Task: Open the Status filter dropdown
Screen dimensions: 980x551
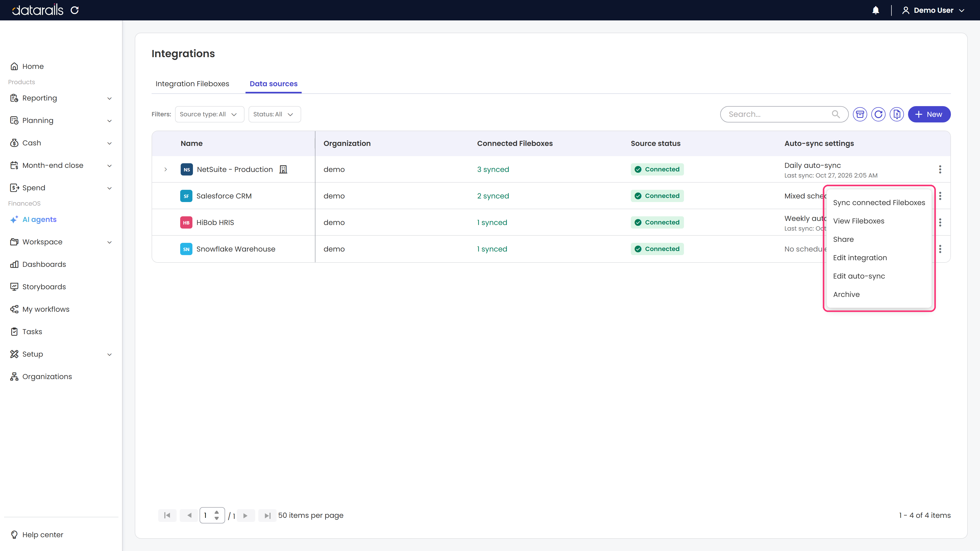Action: coord(274,114)
